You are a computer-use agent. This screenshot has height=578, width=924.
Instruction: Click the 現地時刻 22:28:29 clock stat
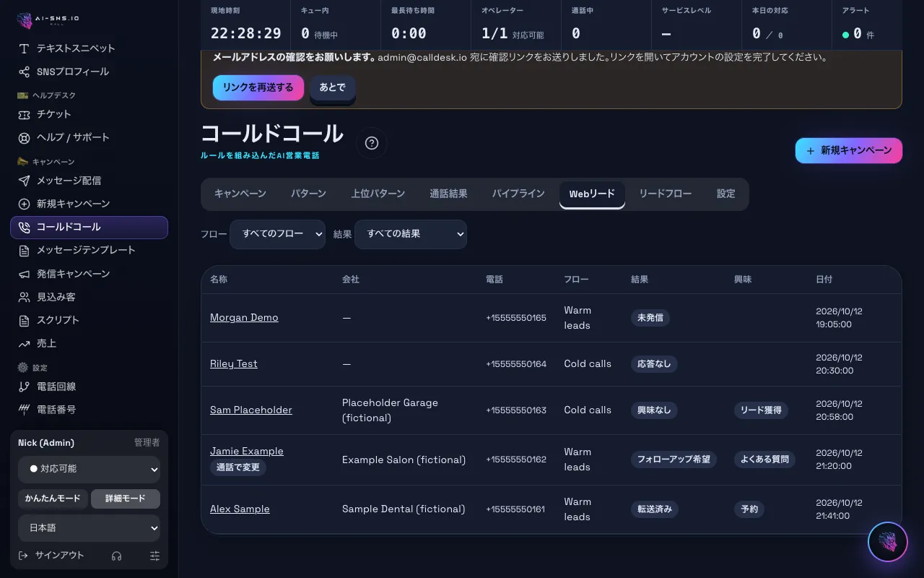click(246, 25)
